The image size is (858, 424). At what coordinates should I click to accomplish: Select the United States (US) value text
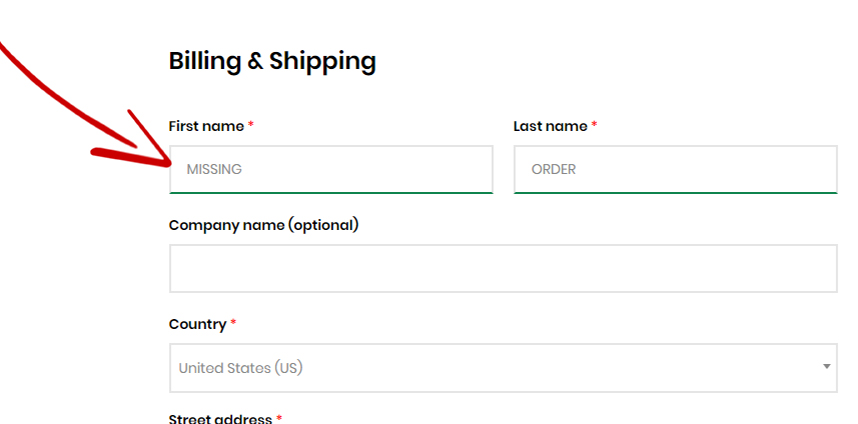point(240,368)
